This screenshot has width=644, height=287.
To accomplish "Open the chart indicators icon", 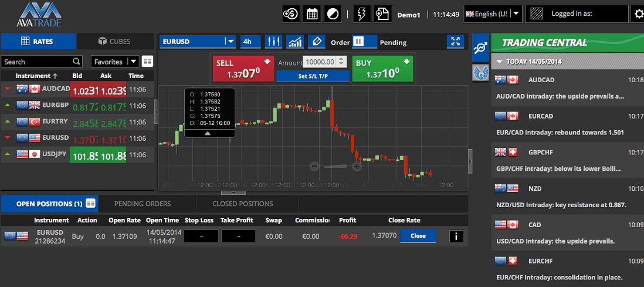I will [x=294, y=42].
